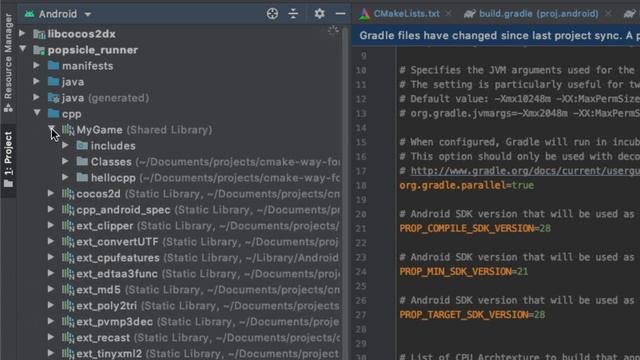Image resolution: width=640 pixels, height=360 pixels.
Task: Switch to build.gradle (proj.android) tab
Action: coord(538,14)
